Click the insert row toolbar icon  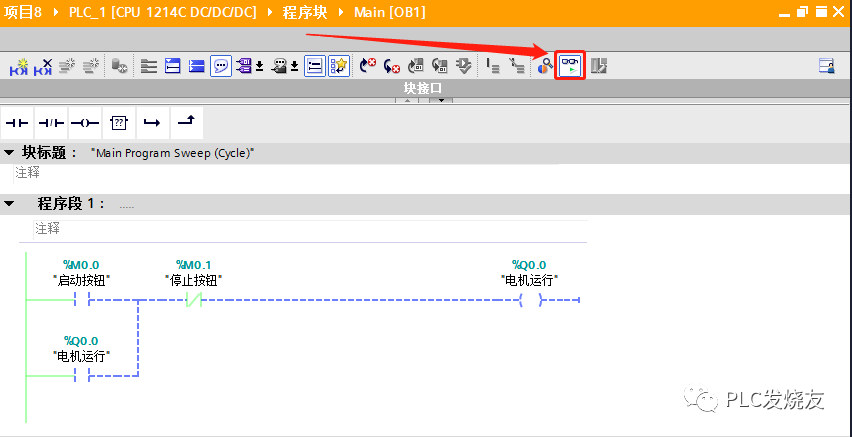tap(67, 66)
